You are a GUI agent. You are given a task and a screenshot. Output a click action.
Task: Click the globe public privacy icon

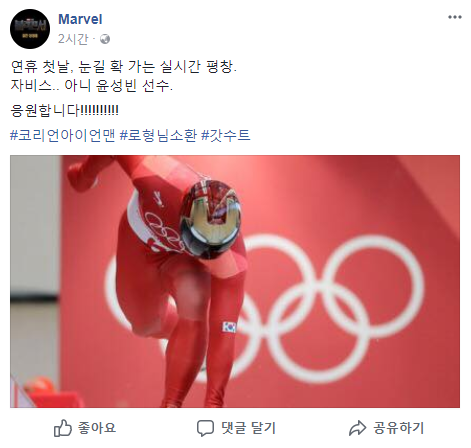(105, 39)
